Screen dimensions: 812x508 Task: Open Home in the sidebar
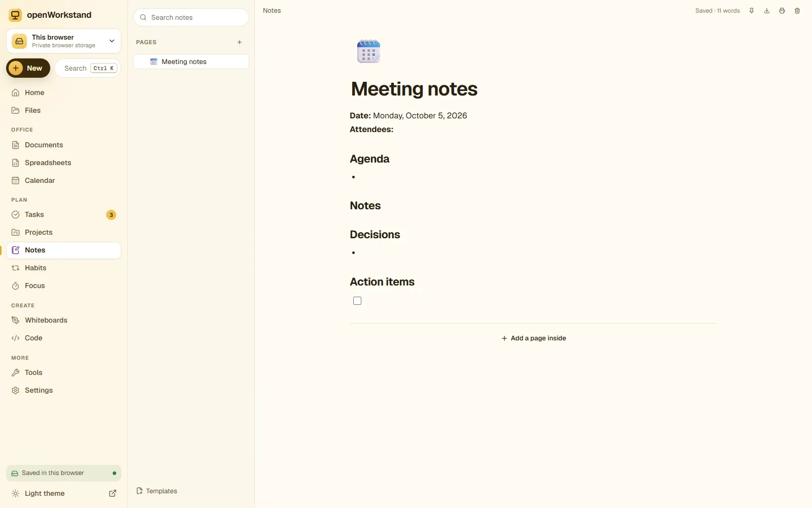[x=64, y=92]
